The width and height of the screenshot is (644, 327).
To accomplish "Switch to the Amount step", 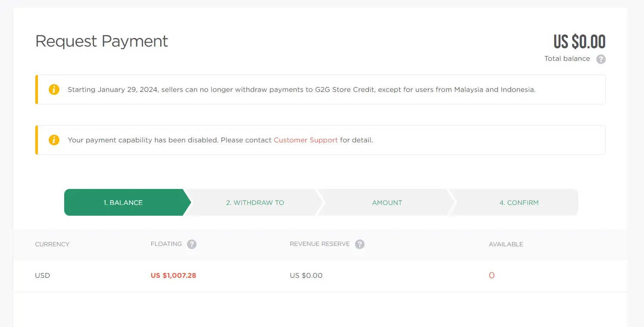I will (x=387, y=202).
